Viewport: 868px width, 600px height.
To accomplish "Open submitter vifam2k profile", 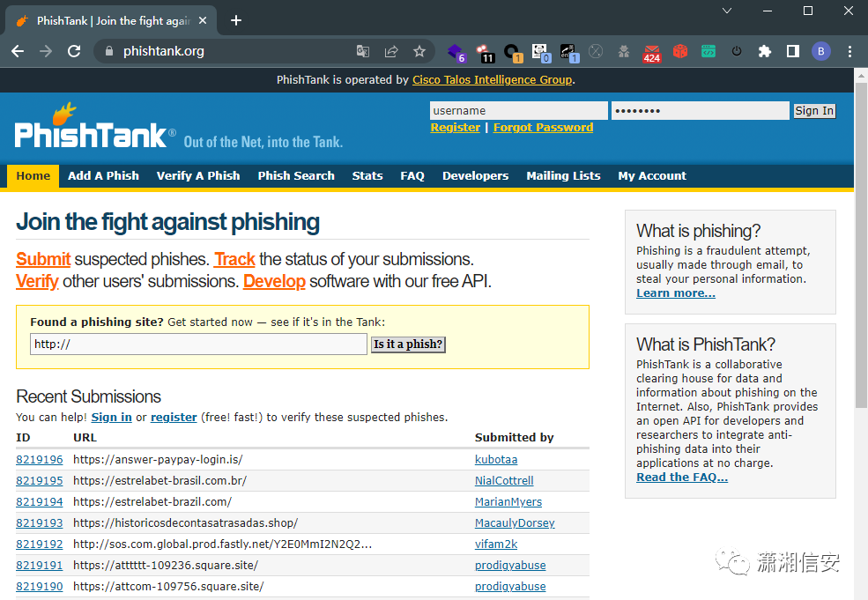I will (496, 544).
